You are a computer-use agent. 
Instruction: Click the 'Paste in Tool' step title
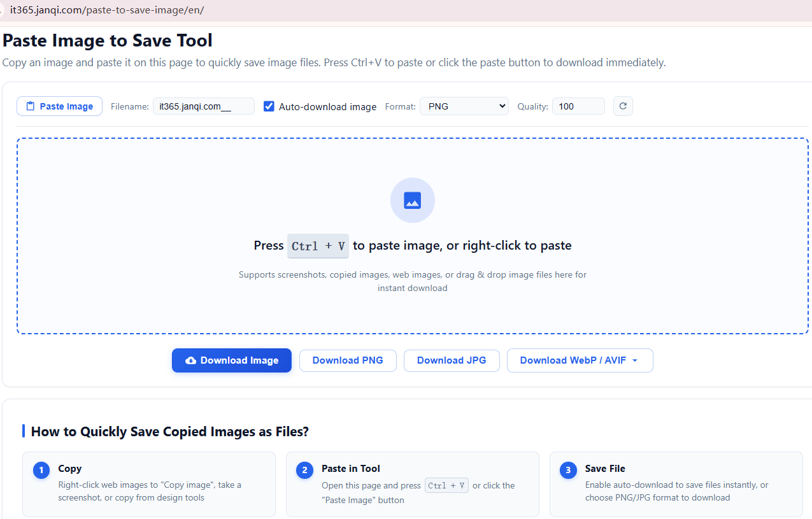(351, 468)
